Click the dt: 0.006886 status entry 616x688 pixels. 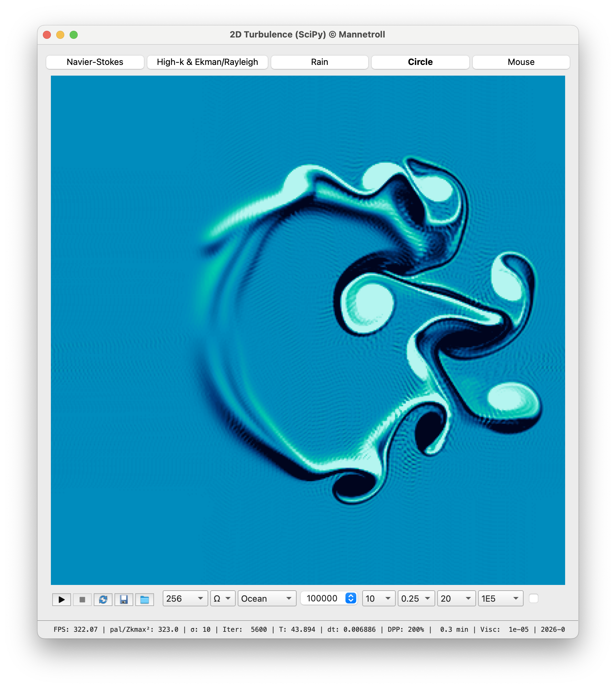point(351,629)
